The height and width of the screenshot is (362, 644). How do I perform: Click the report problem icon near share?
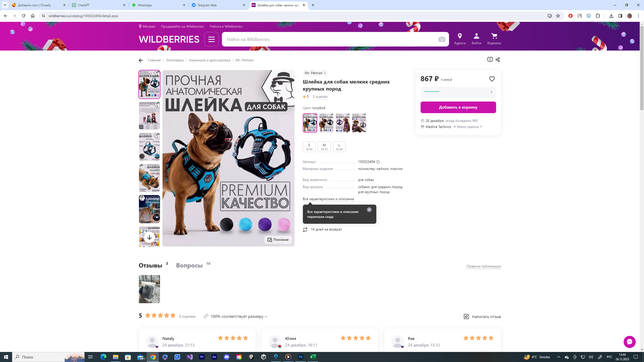[490, 59]
